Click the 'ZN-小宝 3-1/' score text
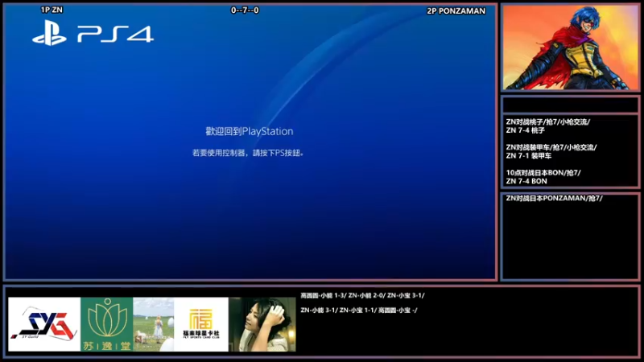 coord(406,295)
